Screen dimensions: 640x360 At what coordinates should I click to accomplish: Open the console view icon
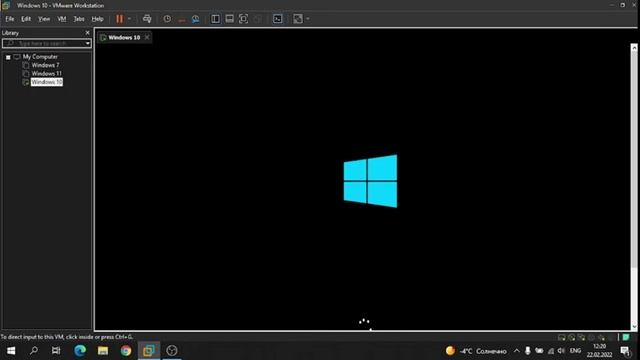point(278,19)
